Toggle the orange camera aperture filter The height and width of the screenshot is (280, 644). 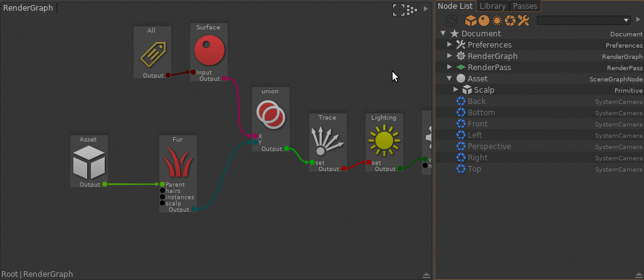[x=510, y=21]
